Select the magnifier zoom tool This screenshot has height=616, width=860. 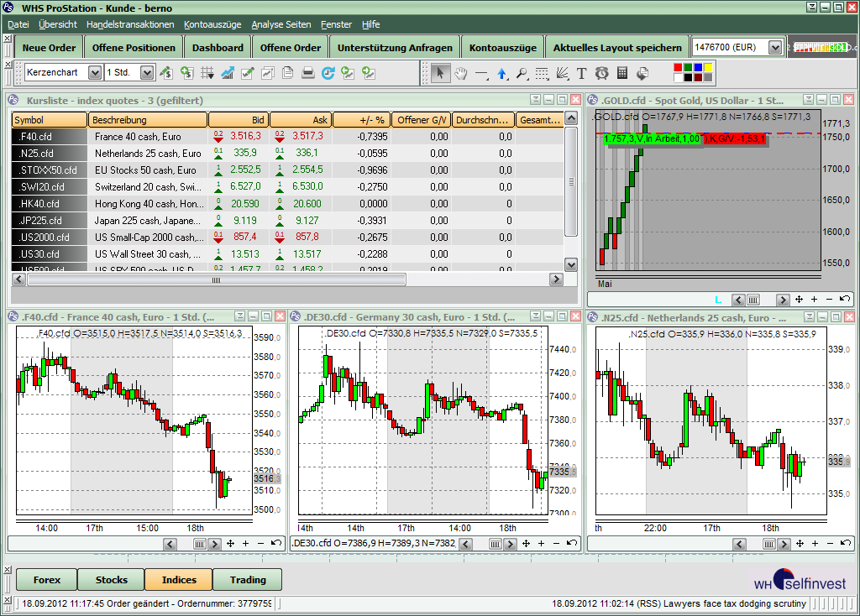522,73
